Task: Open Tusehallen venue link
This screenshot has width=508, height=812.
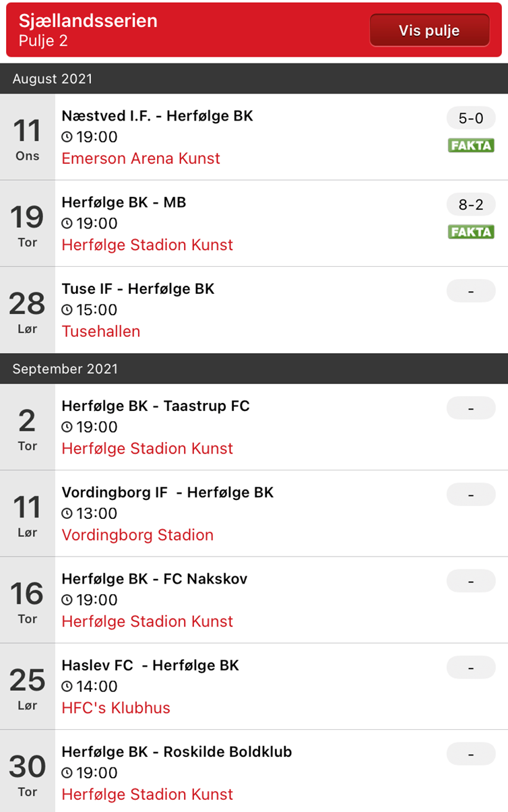Action: coord(101,332)
